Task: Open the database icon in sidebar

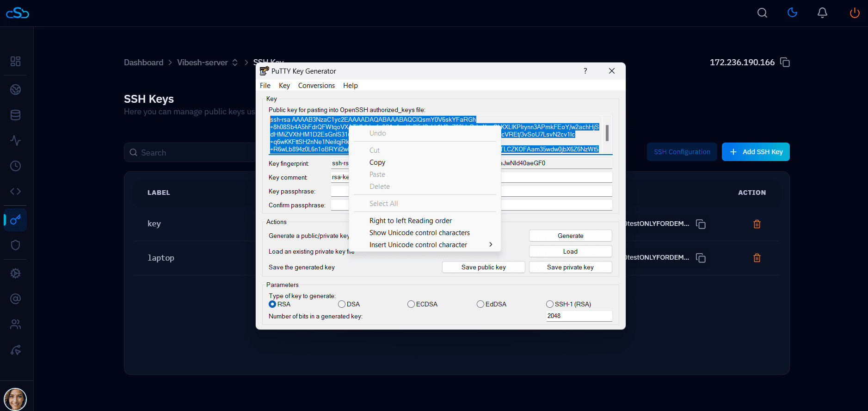Action: tap(16, 115)
